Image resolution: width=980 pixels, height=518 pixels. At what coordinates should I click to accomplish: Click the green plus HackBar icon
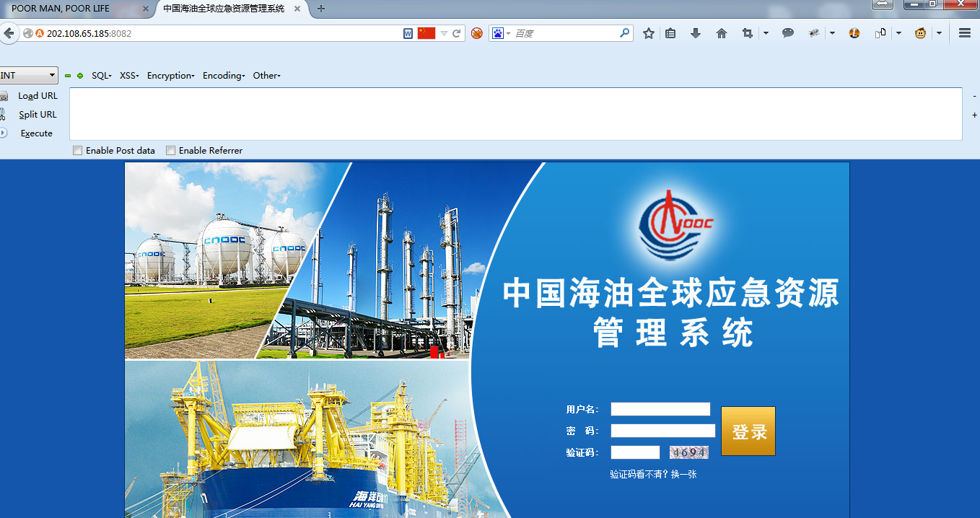79,76
